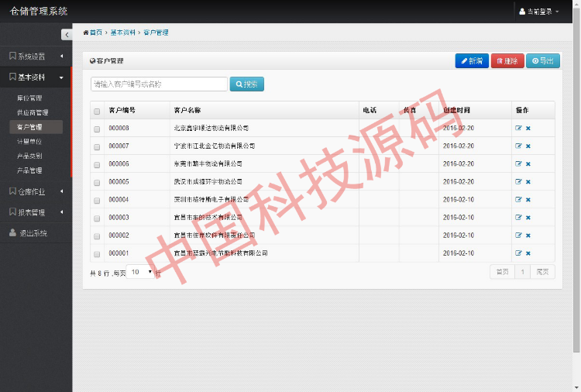Check the checkbox for row 000006

[x=97, y=164]
